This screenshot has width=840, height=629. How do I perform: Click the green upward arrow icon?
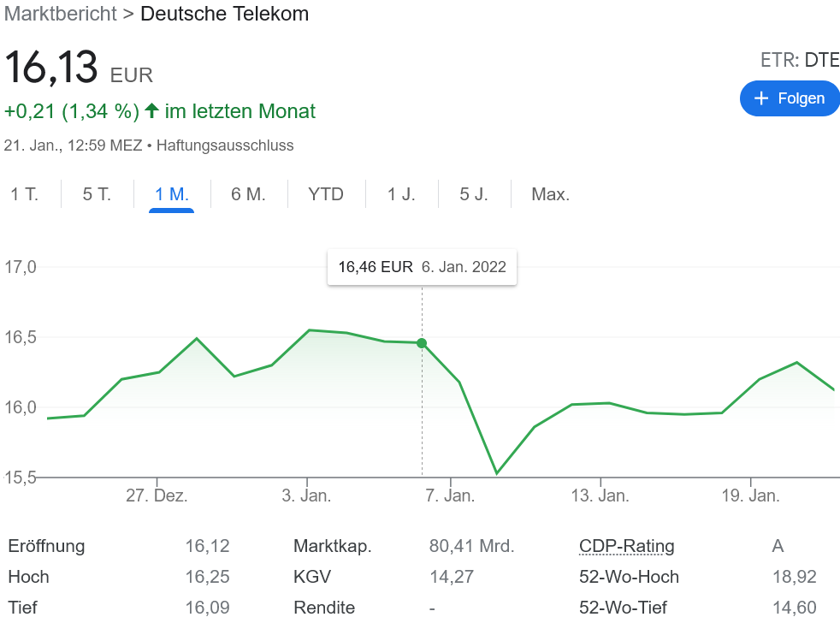click(151, 111)
